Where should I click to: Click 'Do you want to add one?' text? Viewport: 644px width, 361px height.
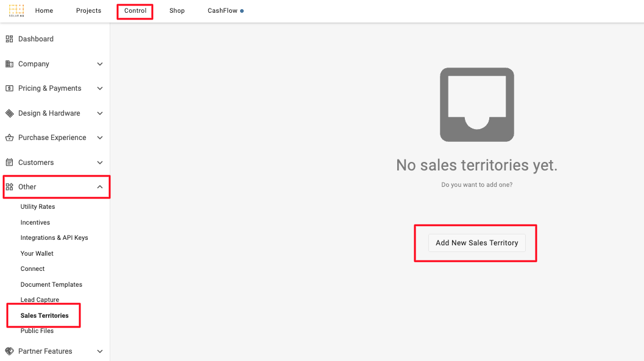477,184
